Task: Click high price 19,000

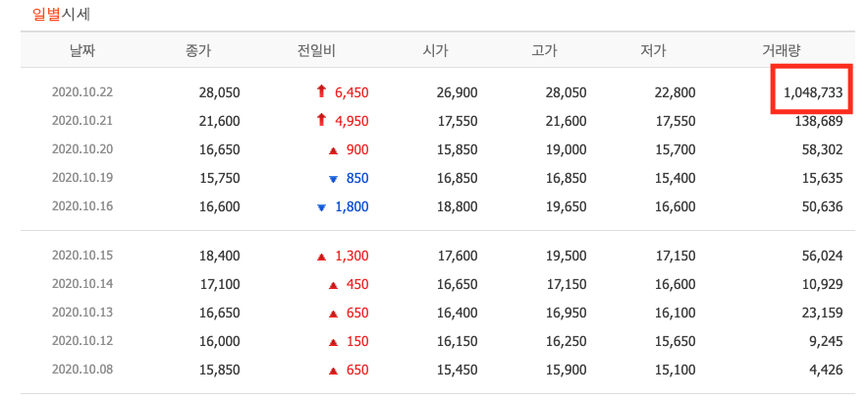Action: tap(566, 149)
